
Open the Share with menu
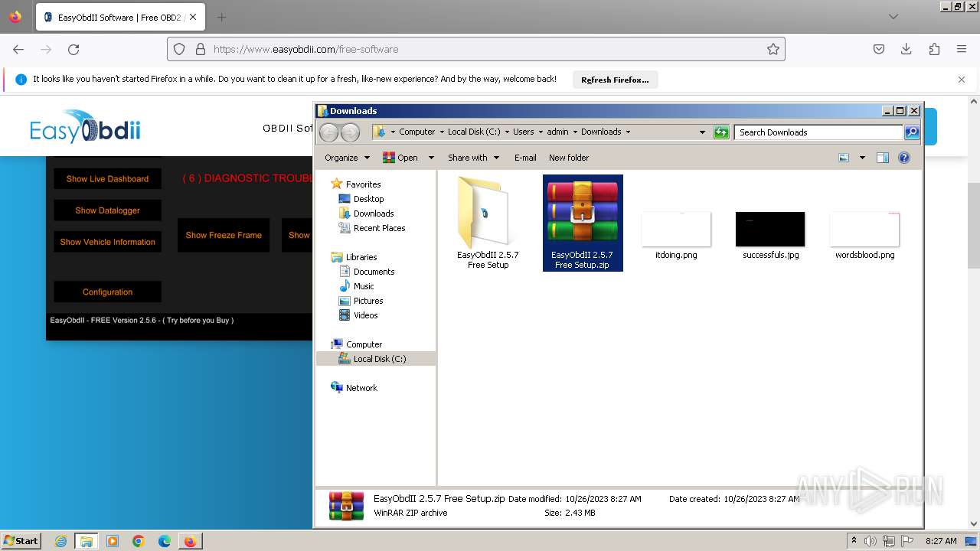click(x=473, y=158)
